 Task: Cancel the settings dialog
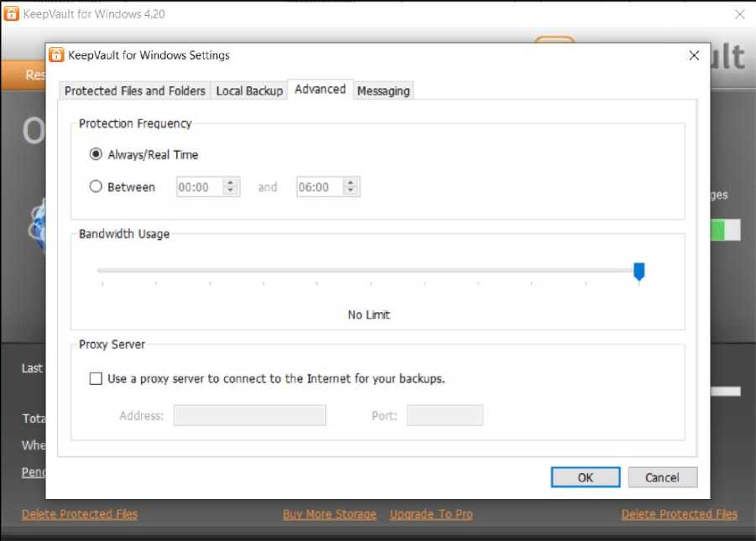pos(663,477)
